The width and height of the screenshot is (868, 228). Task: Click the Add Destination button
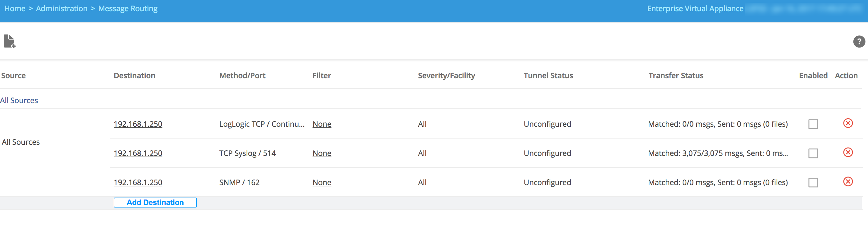click(155, 203)
